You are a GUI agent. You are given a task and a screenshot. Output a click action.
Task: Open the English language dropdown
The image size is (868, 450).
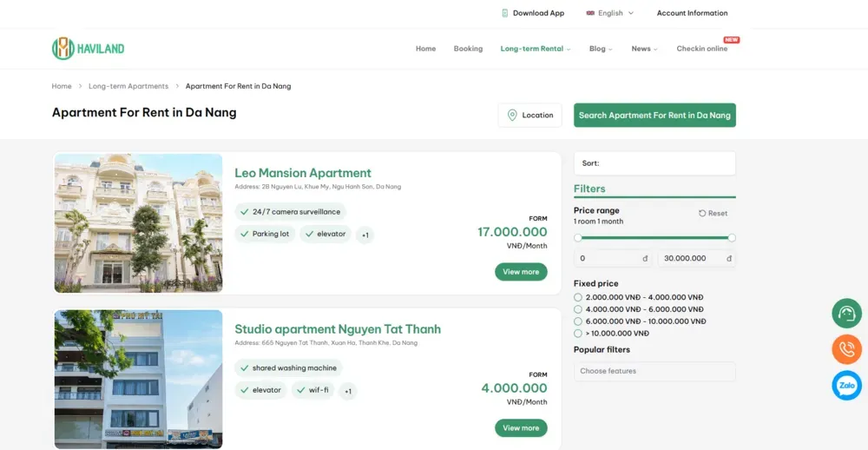(x=610, y=13)
